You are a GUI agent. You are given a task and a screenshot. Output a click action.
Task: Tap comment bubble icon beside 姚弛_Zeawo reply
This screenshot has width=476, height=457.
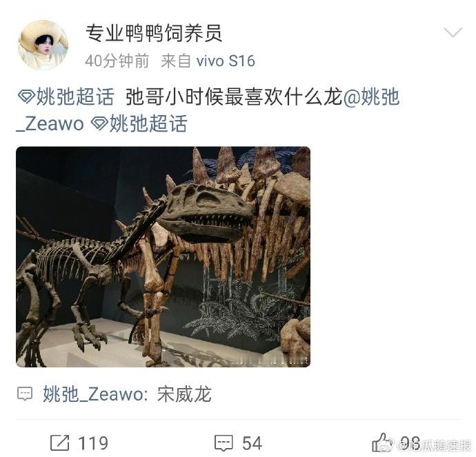25,394
